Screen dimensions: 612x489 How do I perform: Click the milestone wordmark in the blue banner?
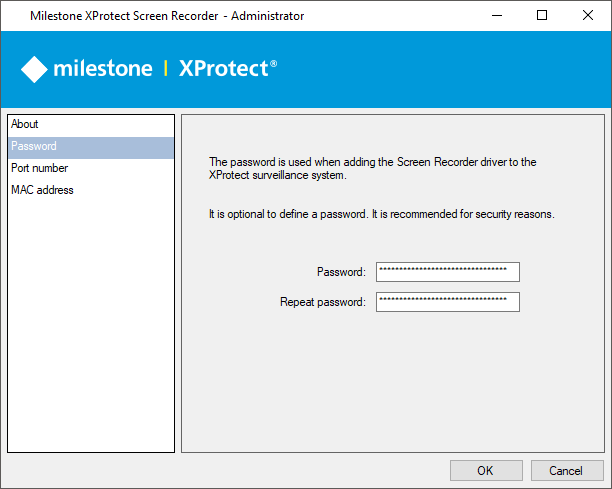coord(103,69)
